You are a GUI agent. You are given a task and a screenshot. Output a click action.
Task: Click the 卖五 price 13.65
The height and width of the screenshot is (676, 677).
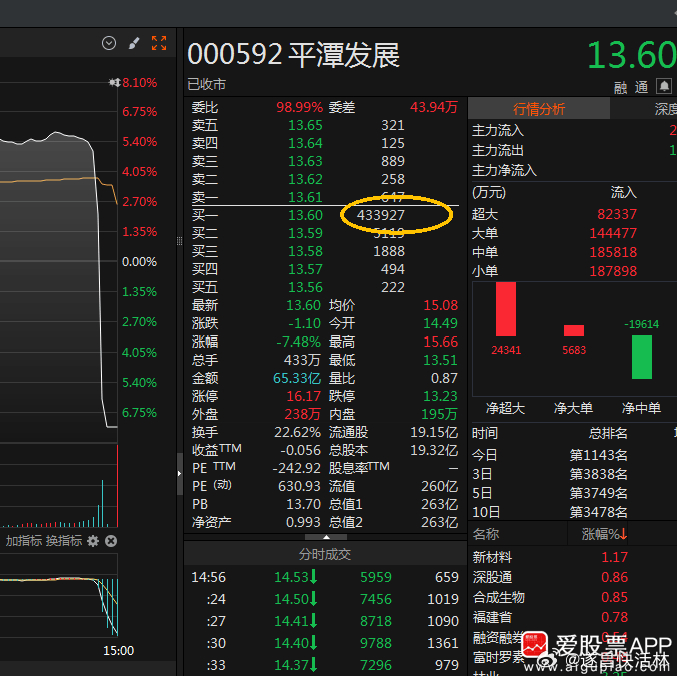305,125
